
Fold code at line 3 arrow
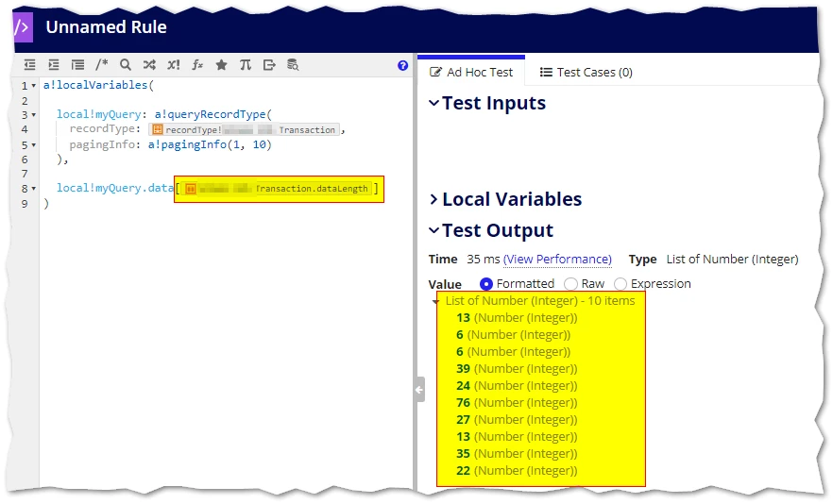34,115
